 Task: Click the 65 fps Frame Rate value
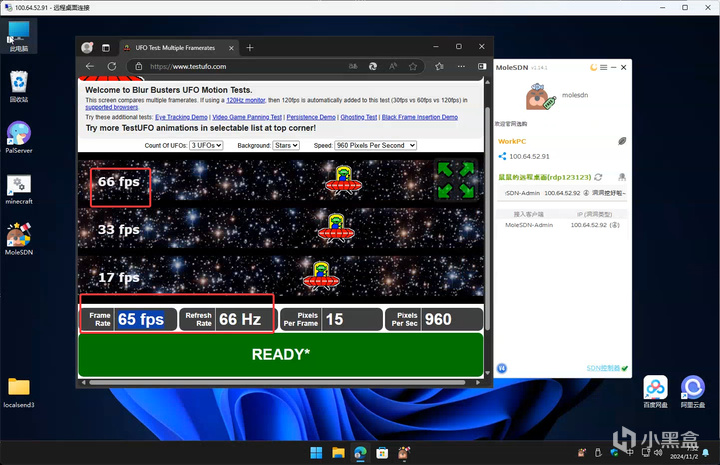pyautogui.click(x=141, y=319)
